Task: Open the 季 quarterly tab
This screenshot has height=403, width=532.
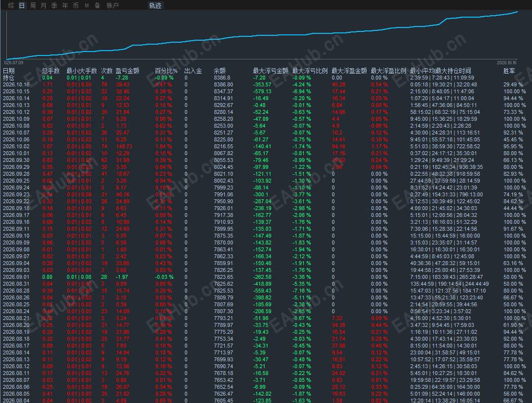Action: [54, 5]
